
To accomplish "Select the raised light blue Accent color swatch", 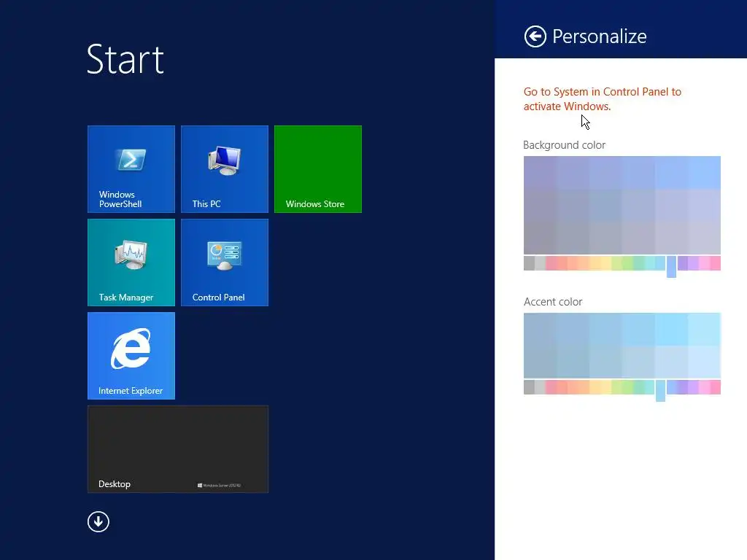I will tap(660, 391).
